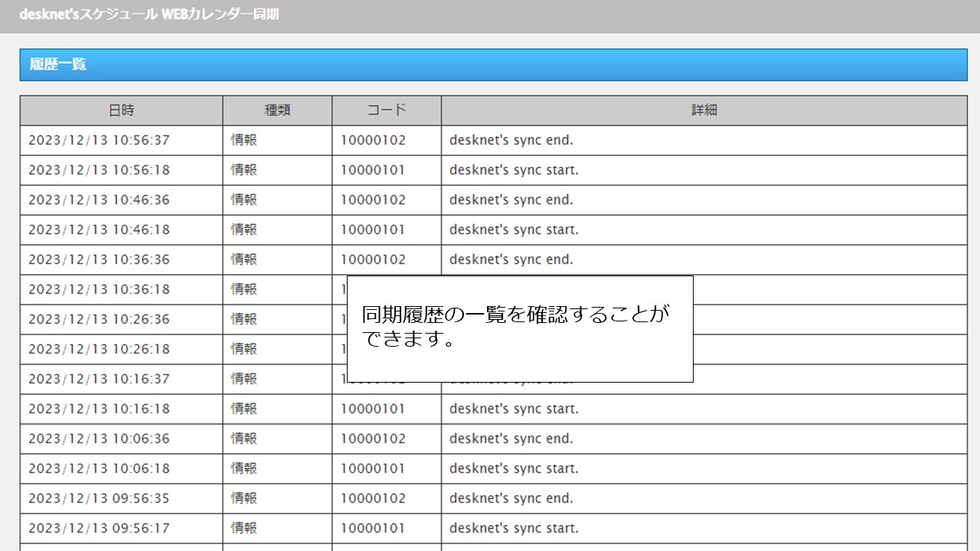Image resolution: width=980 pixels, height=551 pixels.
Task: Click "desknet's sync end." in 10:46:36 row
Action: (x=511, y=200)
